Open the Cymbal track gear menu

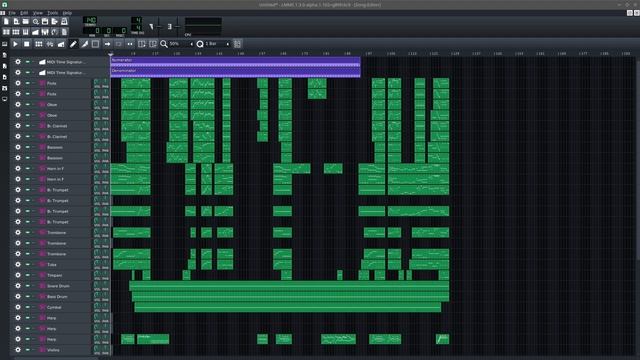[18, 307]
